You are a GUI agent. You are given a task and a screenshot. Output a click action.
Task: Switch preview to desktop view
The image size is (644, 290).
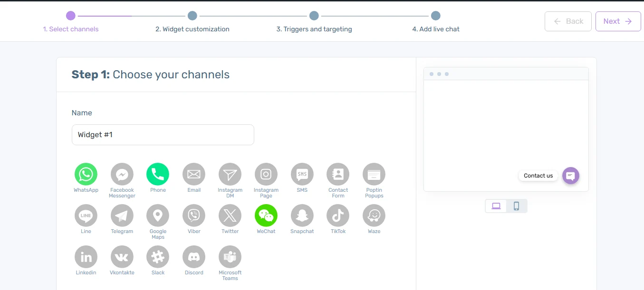pos(496,206)
